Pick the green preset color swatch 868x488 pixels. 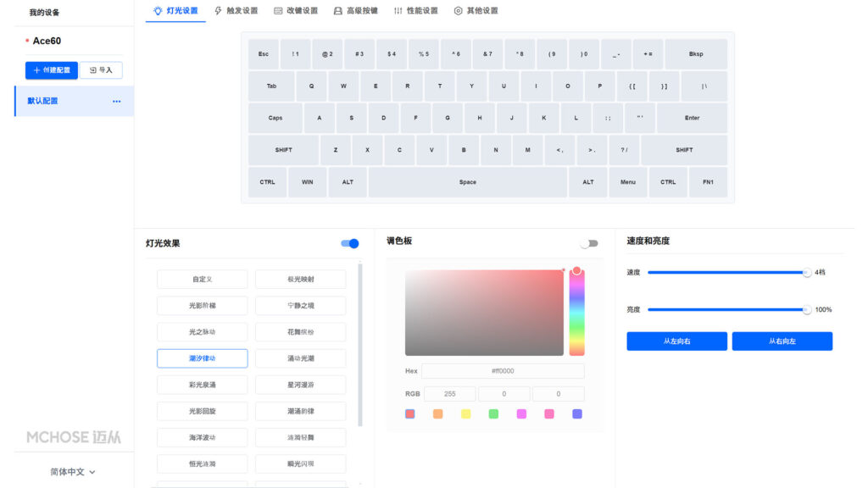(x=493, y=414)
